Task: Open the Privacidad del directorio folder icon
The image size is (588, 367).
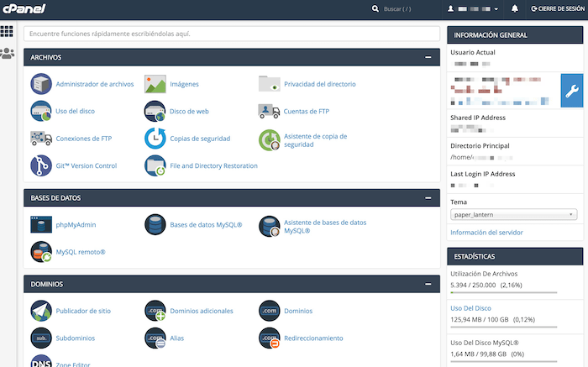Action: click(270, 84)
